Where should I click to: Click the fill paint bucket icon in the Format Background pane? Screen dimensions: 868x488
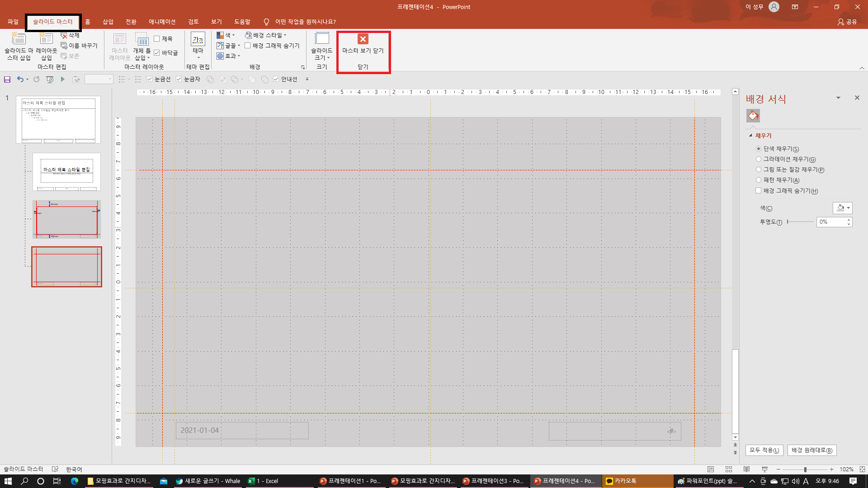753,116
